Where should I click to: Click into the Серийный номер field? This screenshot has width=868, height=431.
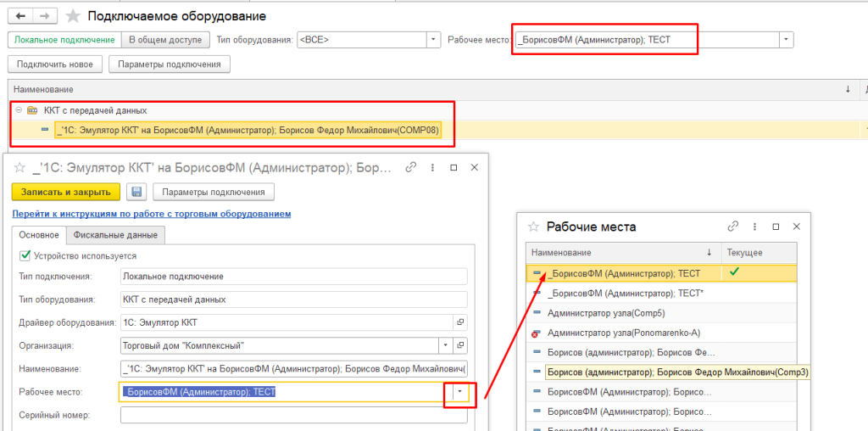tap(293, 415)
